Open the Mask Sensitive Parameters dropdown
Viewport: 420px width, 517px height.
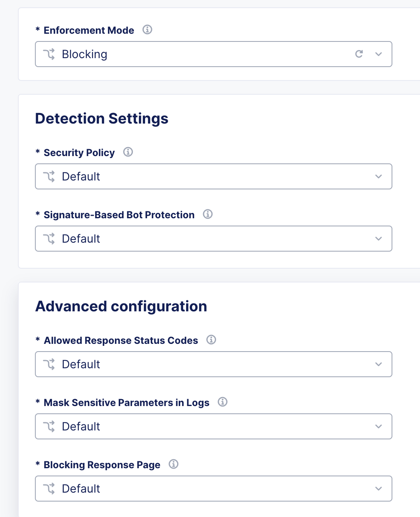click(x=378, y=426)
